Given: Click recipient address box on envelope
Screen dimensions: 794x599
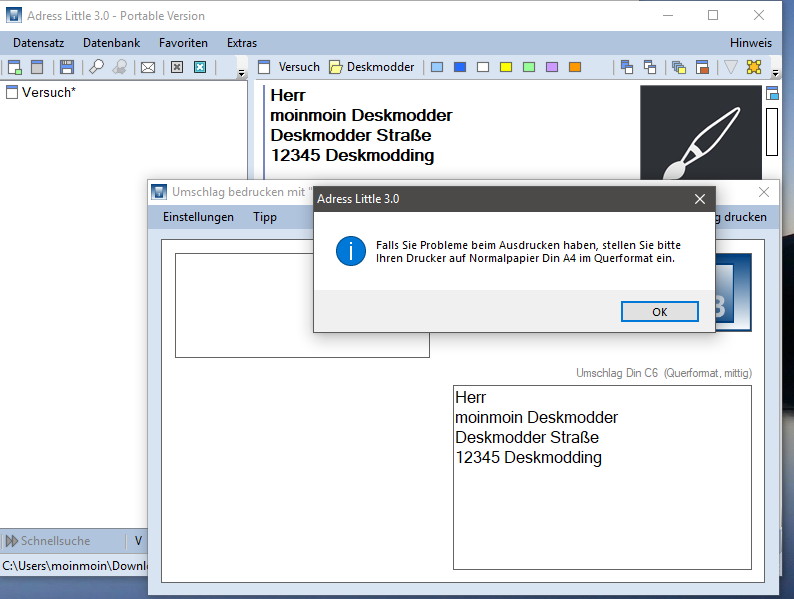Looking at the screenshot, I should pos(602,477).
